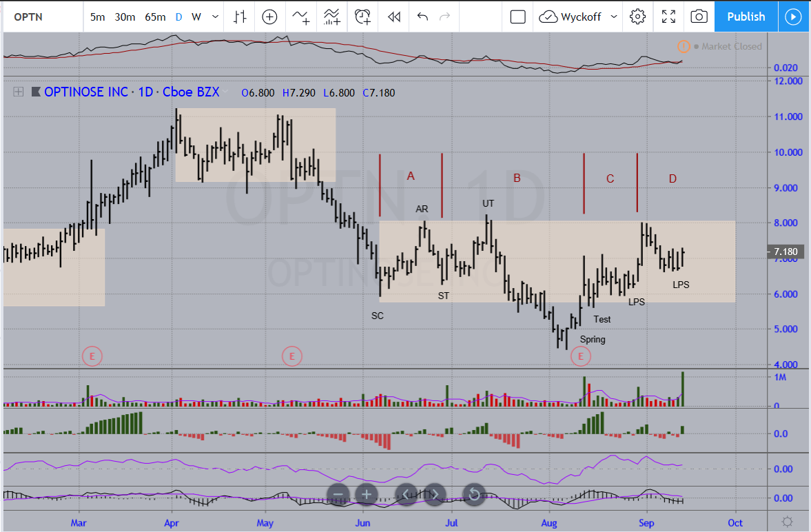Take a chart snapshot with the camera icon
This screenshot has height=532, width=811.
tap(699, 17)
